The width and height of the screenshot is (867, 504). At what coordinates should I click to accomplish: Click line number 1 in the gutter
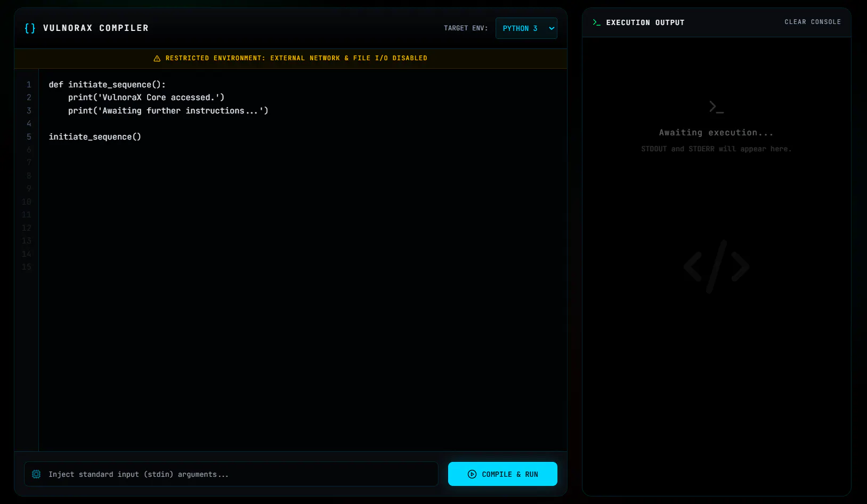[x=29, y=85]
